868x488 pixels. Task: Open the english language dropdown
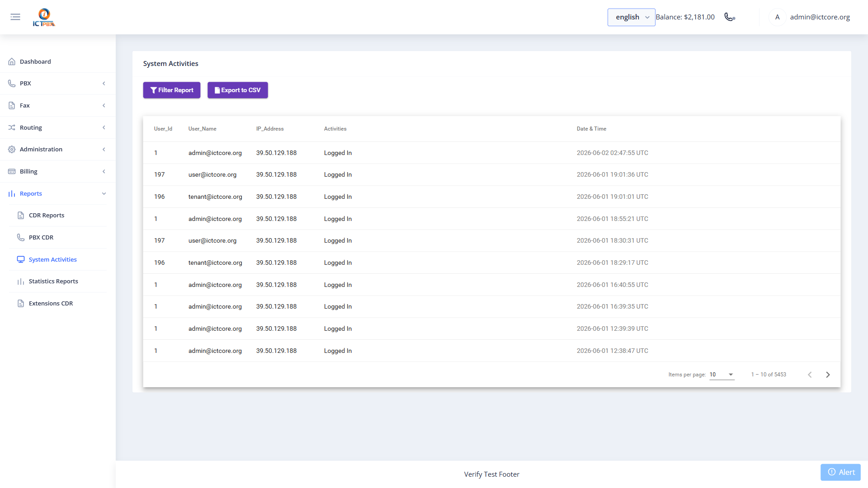point(631,17)
